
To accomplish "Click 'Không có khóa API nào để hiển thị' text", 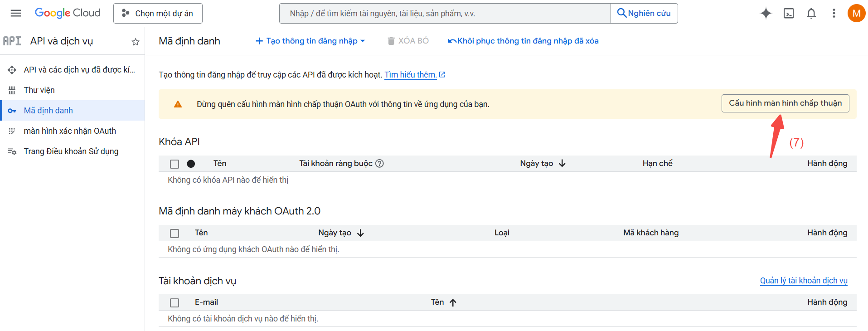I will pos(228,180).
